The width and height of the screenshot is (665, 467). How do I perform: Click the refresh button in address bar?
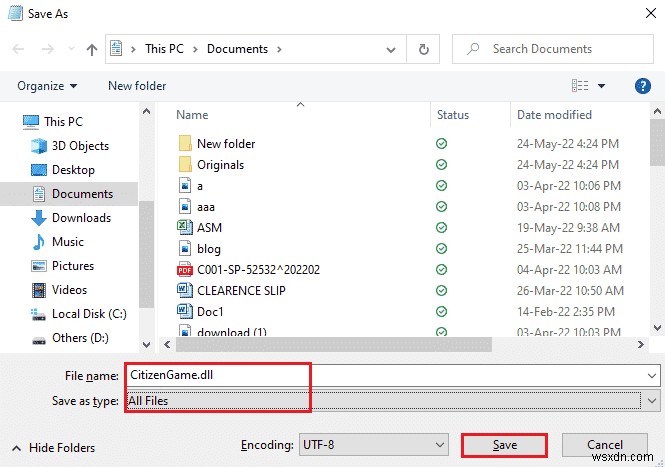tap(423, 49)
